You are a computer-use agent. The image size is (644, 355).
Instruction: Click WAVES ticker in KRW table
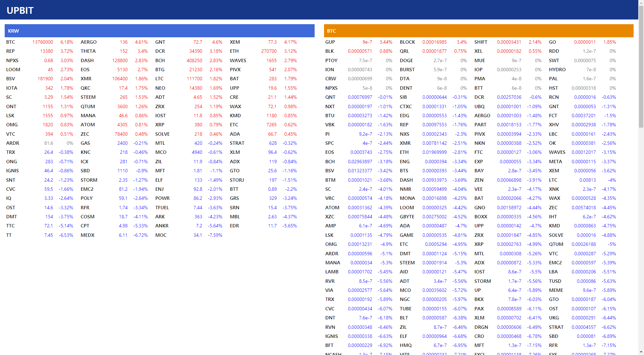click(x=238, y=60)
